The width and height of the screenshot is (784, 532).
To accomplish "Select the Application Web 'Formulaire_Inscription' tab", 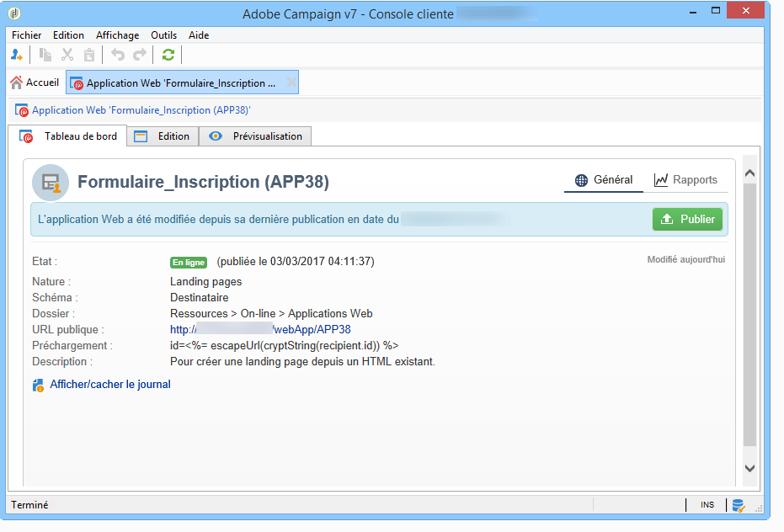I will [x=182, y=82].
